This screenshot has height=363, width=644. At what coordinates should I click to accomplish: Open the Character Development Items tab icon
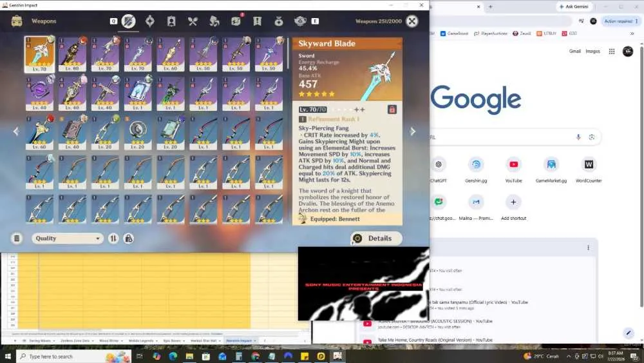[x=171, y=21]
